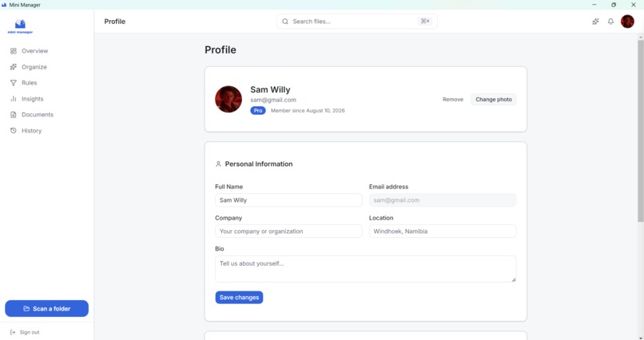Click the search magnifier icon

[285, 22]
